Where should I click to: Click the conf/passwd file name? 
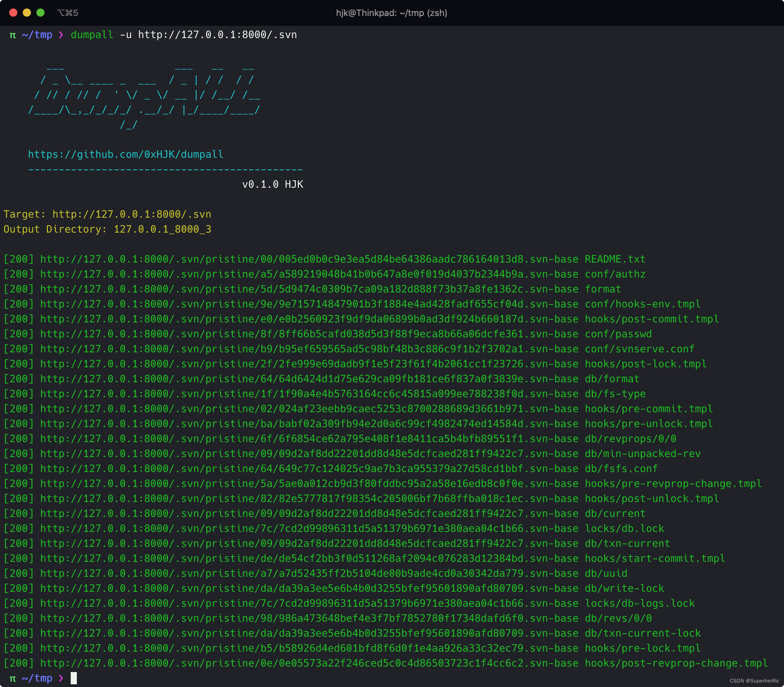(x=618, y=334)
